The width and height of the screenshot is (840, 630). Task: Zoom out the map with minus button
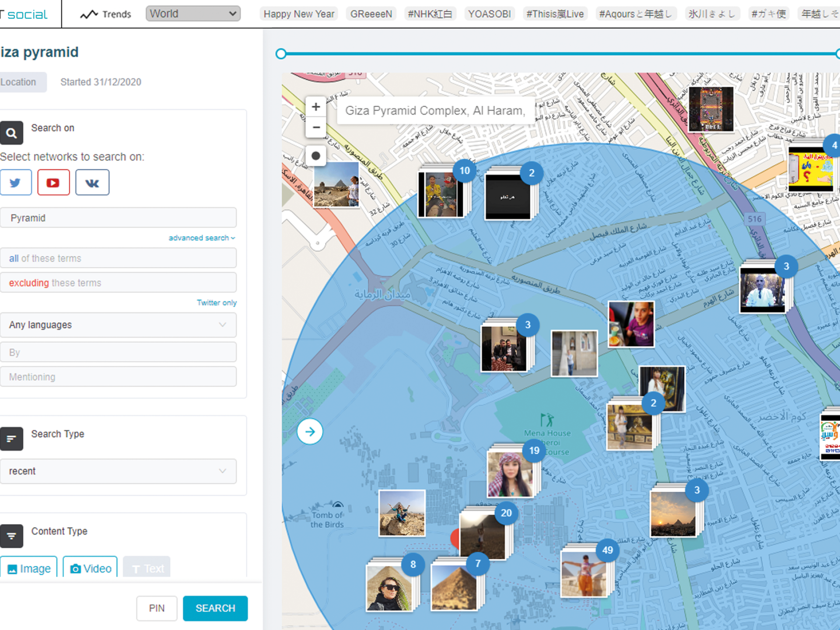point(315,127)
